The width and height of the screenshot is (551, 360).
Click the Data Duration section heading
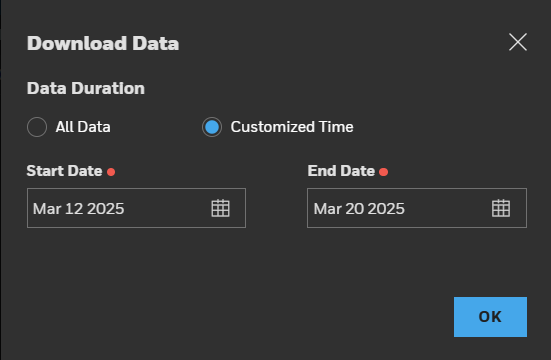(86, 88)
